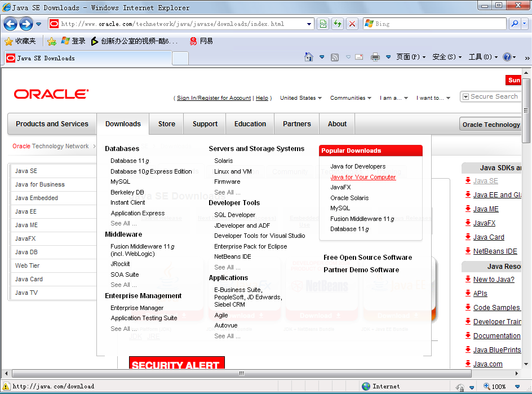This screenshot has width=532, height=394.
Task: Open the Support navigation tab
Action: tap(205, 124)
